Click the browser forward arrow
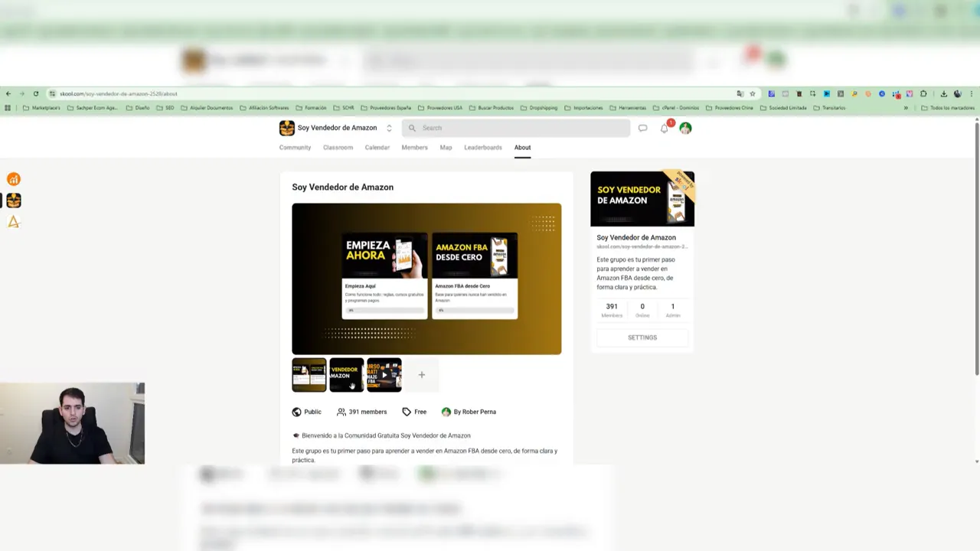Viewport: 980px width, 551px height. 21,93
